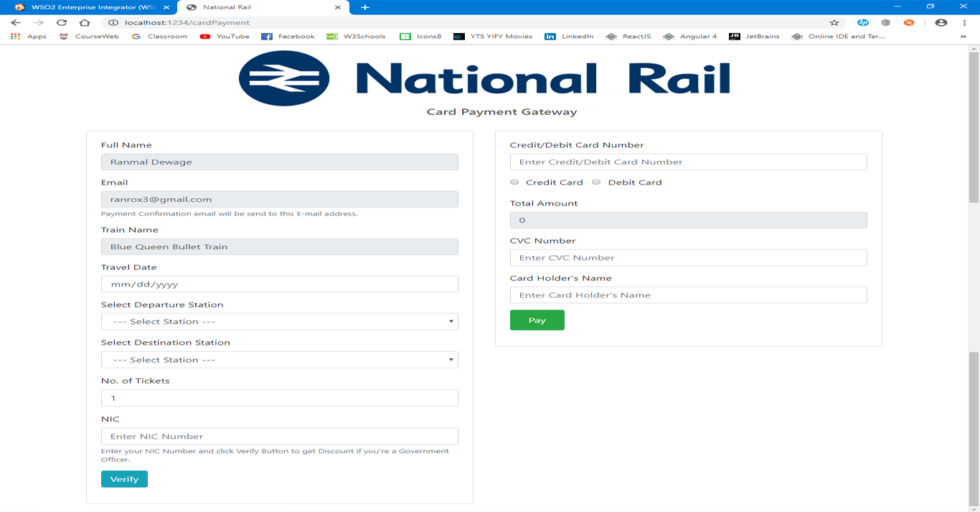This screenshot has height=512, width=980.
Task: Open the YouTube bookmark
Action: 225,37
